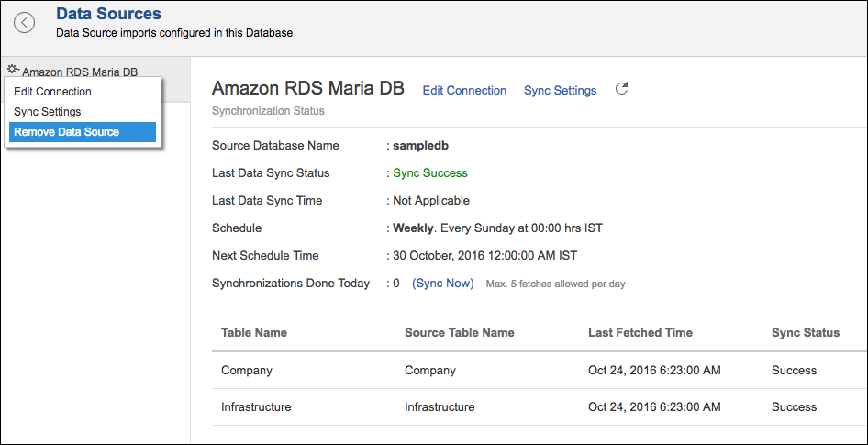The image size is (868, 445).
Task: Click Max. 5 fetches allowed per day note
Action: click(555, 284)
